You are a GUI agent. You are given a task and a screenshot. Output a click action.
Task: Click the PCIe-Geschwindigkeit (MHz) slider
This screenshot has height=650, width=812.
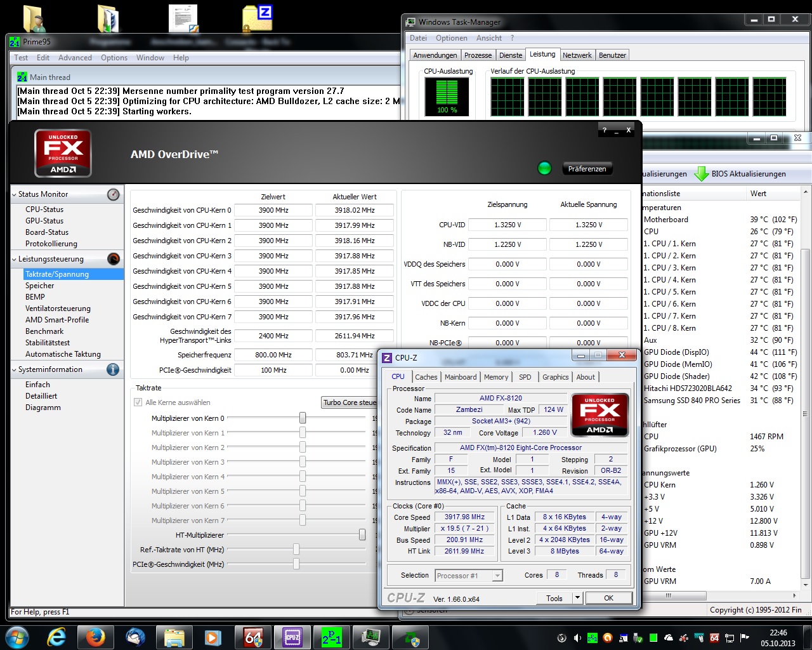pos(296,564)
